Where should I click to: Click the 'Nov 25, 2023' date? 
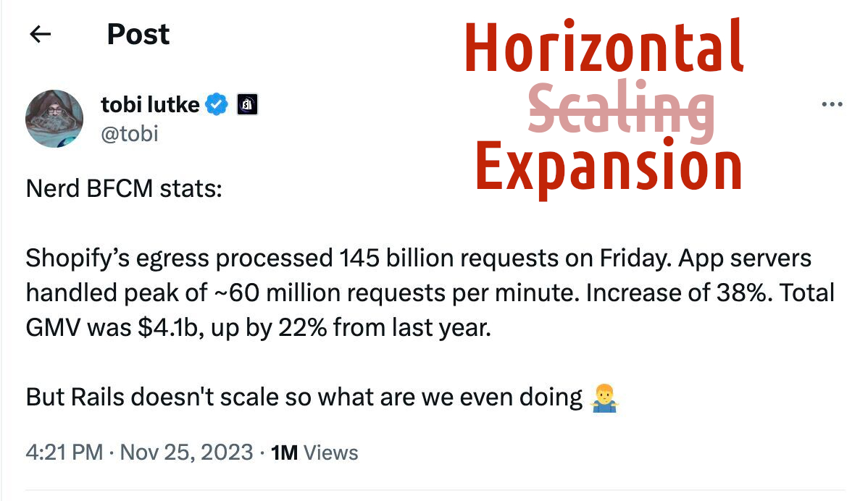(x=186, y=453)
